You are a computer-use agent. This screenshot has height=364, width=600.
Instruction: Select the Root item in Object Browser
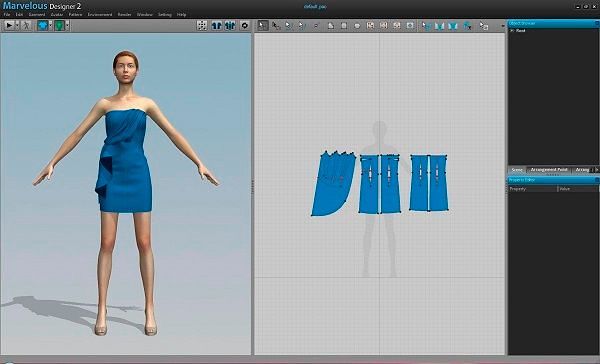pos(520,31)
